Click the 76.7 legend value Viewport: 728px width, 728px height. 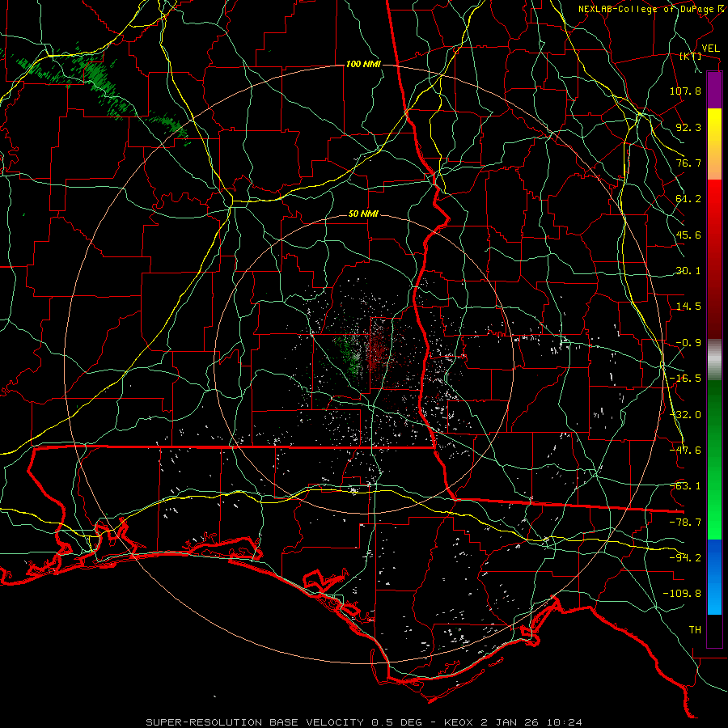[x=688, y=163]
